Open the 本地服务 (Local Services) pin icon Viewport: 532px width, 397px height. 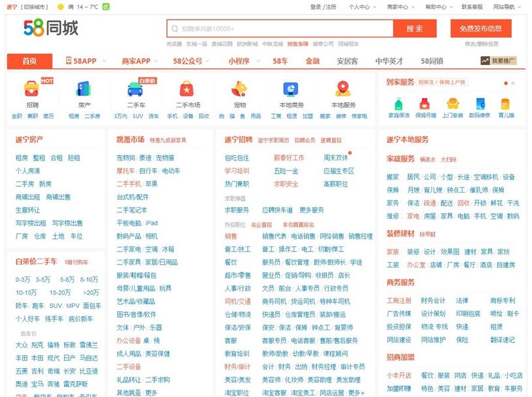coord(342,89)
